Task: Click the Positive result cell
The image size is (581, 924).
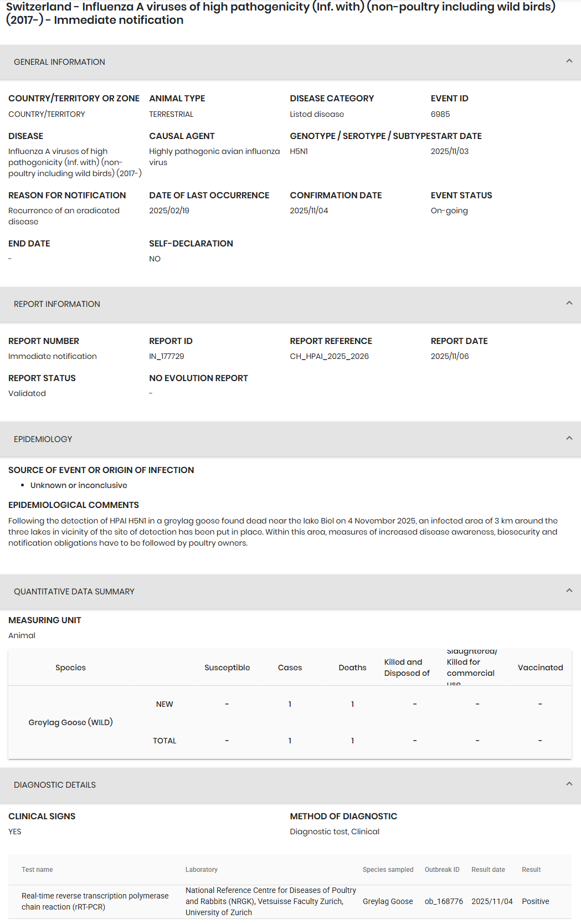Action: pos(535,901)
